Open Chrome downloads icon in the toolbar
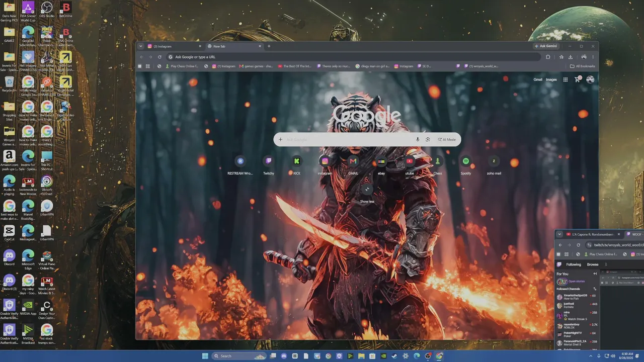Screen dimensions: 644x362 click(571, 57)
